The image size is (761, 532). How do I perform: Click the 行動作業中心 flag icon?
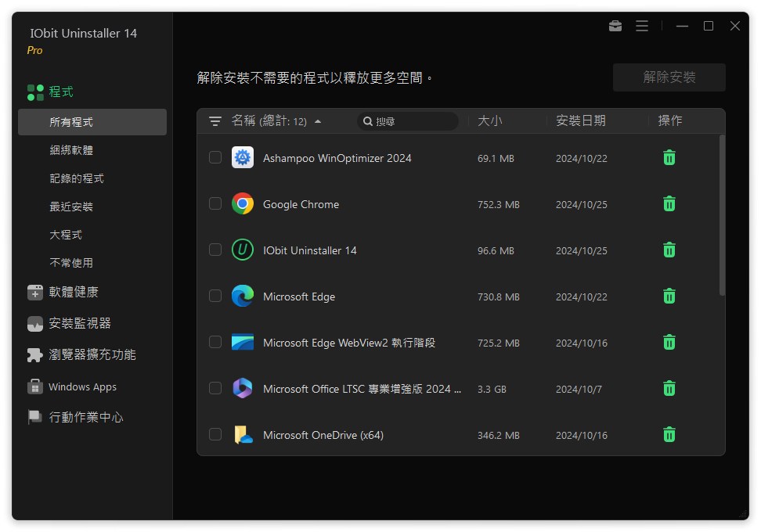tap(35, 417)
